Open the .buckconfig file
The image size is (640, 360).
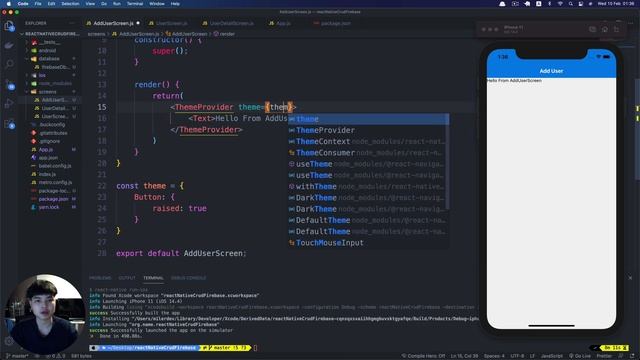click(50, 124)
